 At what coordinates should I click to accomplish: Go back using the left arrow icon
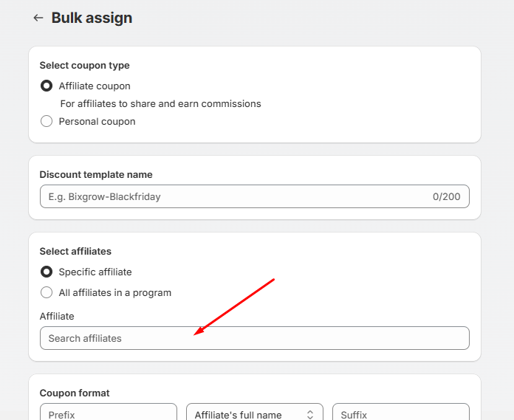pos(38,18)
